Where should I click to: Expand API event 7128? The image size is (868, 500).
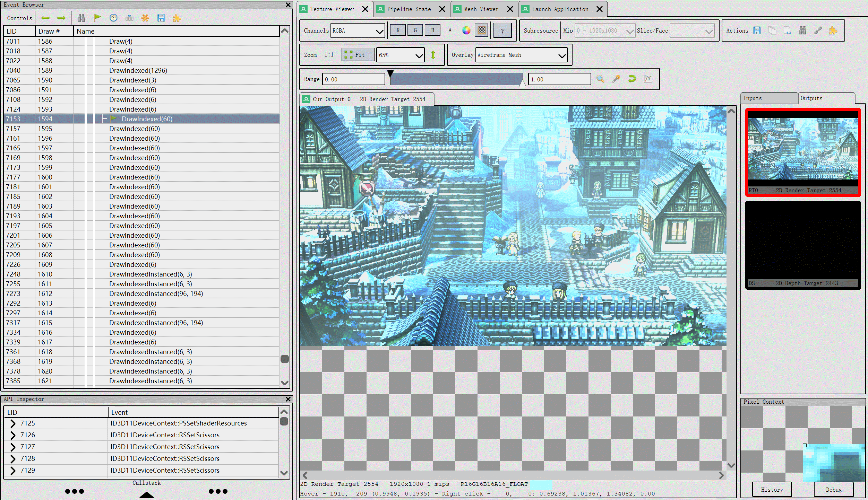click(13, 459)
